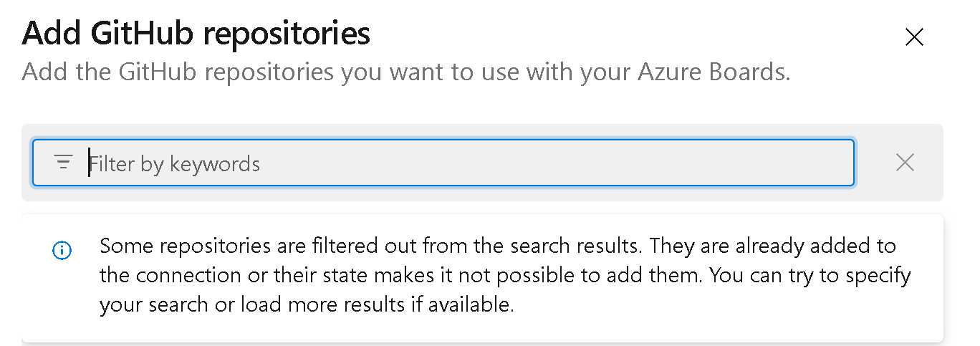The height and width of the screenshot is (346, 980).
Task: Click the filtered repositories info message
Action: pyautogui.click(x=501, y=276)
